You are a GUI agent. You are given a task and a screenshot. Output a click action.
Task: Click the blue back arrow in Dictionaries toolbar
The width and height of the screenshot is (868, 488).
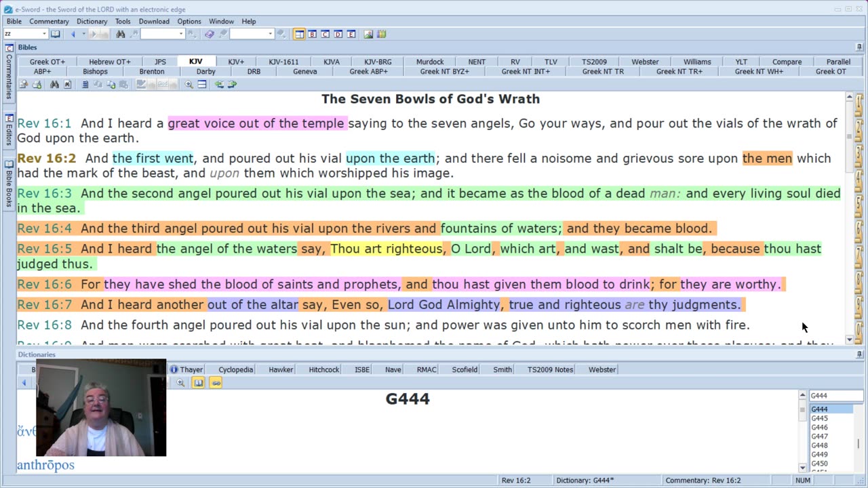[x=24, y=383]
